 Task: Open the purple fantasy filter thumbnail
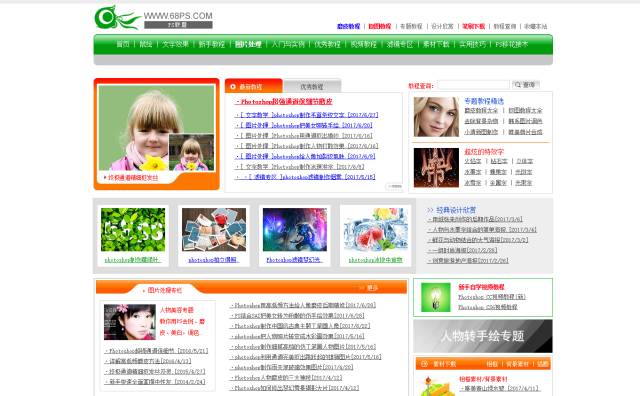coord(295,229)
